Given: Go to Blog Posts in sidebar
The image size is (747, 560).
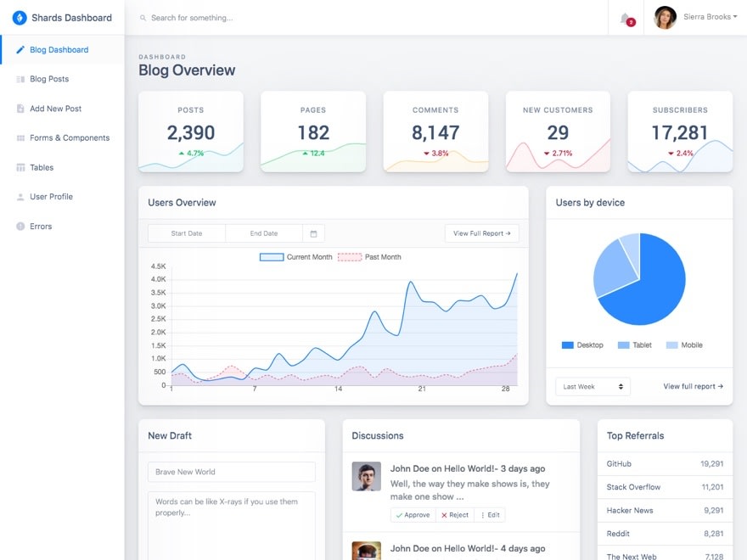Looking at the screenshot, I should (x=49, y=79).
